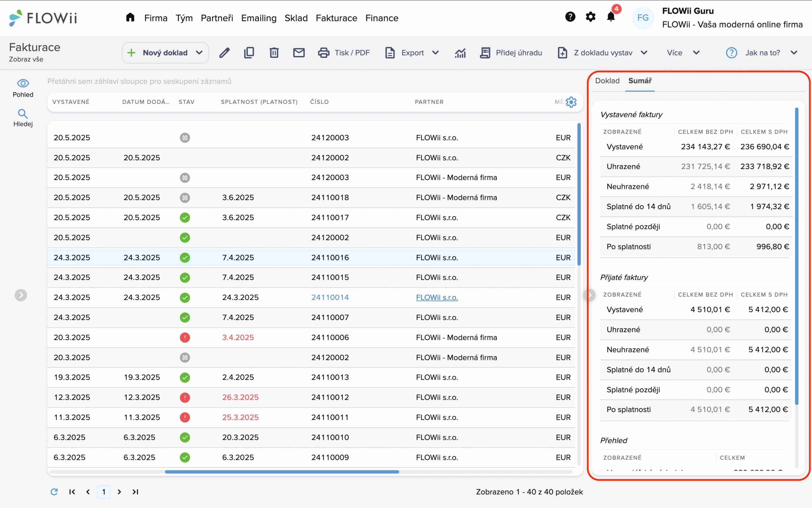Open the Fakturace menu
The image size is (812, 508).
pos(337,18)
